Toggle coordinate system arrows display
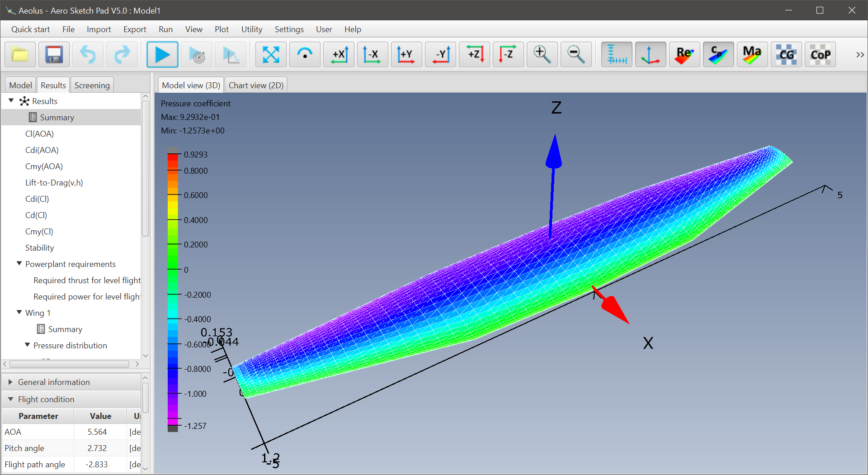The image size is (868, 475). tap(651, 55)
